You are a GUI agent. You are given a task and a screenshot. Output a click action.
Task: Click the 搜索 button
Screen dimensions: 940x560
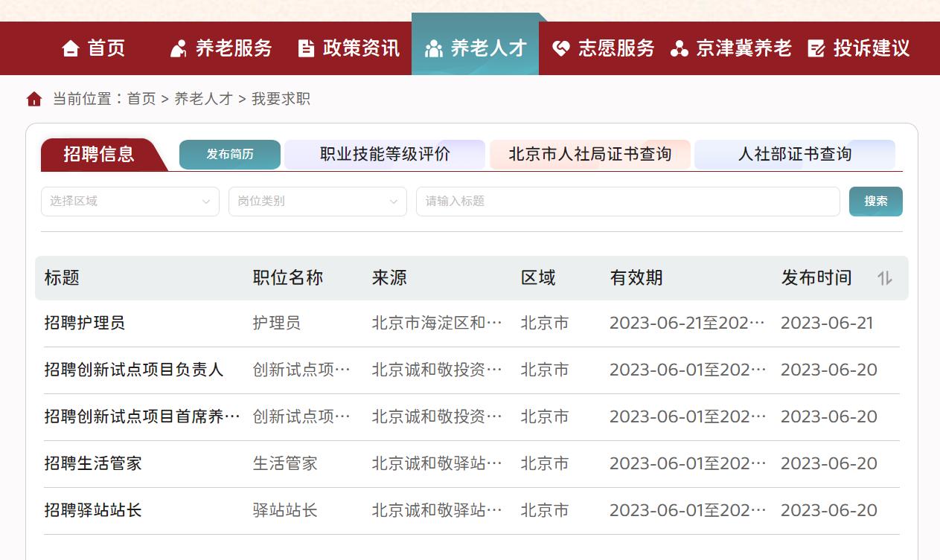click(875, 201)
